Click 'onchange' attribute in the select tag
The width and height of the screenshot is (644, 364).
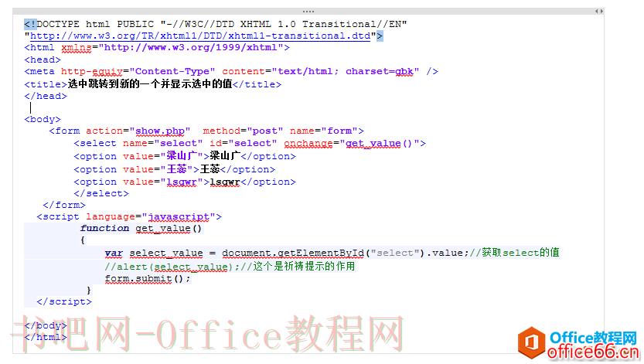[x=308, y=143]
